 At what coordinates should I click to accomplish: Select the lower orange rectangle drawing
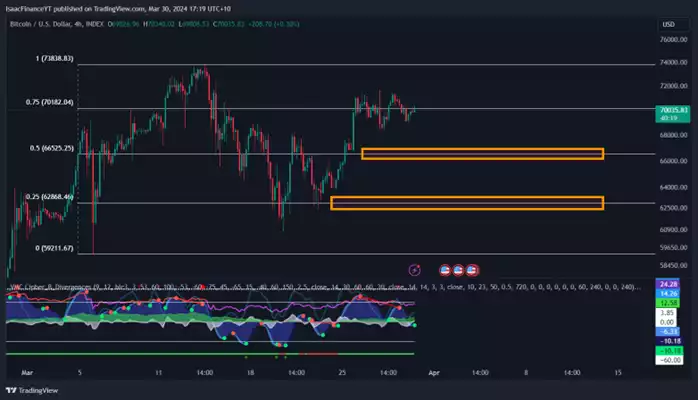(467, 203)
